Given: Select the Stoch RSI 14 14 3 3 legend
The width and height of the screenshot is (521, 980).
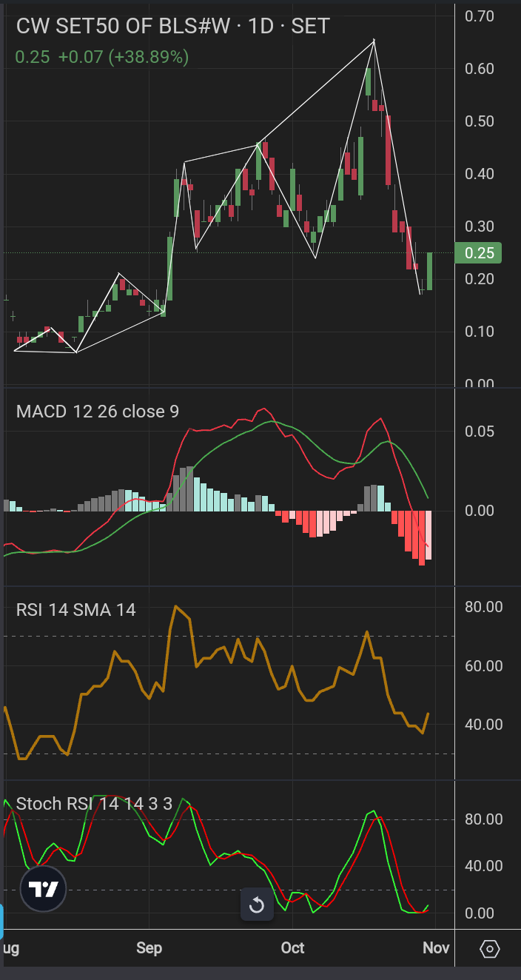Looking at the screenshot, I should pyautogui.click(x=94, y=804).
